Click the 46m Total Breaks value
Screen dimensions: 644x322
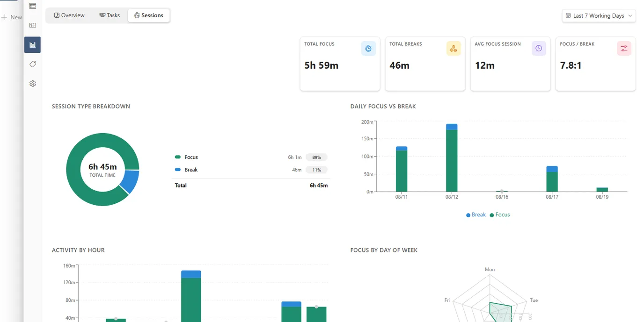[x=400, y=65]
